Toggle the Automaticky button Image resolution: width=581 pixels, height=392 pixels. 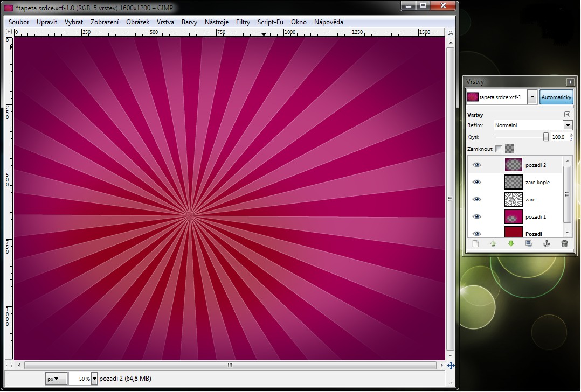coord(556,97)
